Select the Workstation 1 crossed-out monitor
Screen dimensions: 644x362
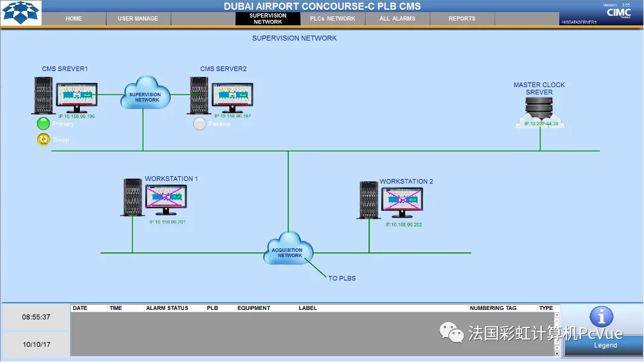click(x=166, y=200)
